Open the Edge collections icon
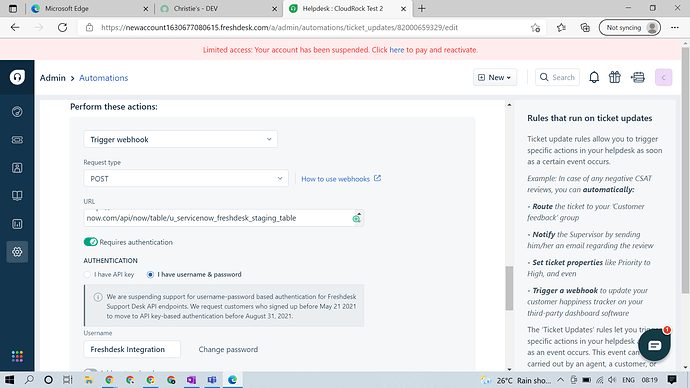This screenshot has width=690, height=388. coord(585,28)
